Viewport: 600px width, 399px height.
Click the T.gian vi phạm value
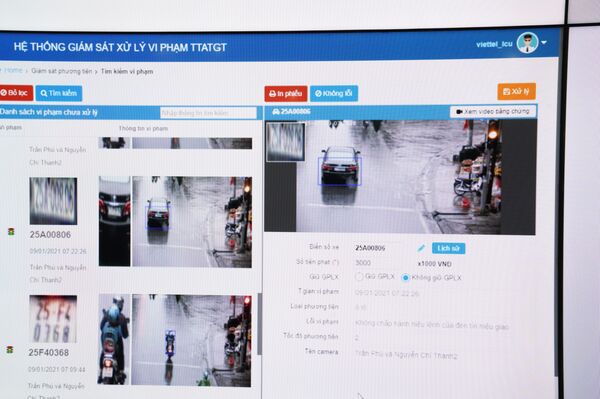(387, 293)
